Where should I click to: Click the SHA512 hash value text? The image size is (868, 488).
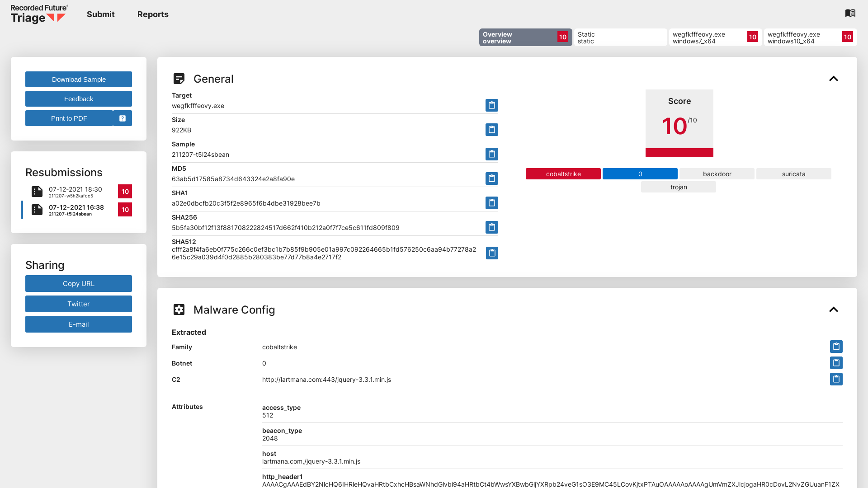324,253
